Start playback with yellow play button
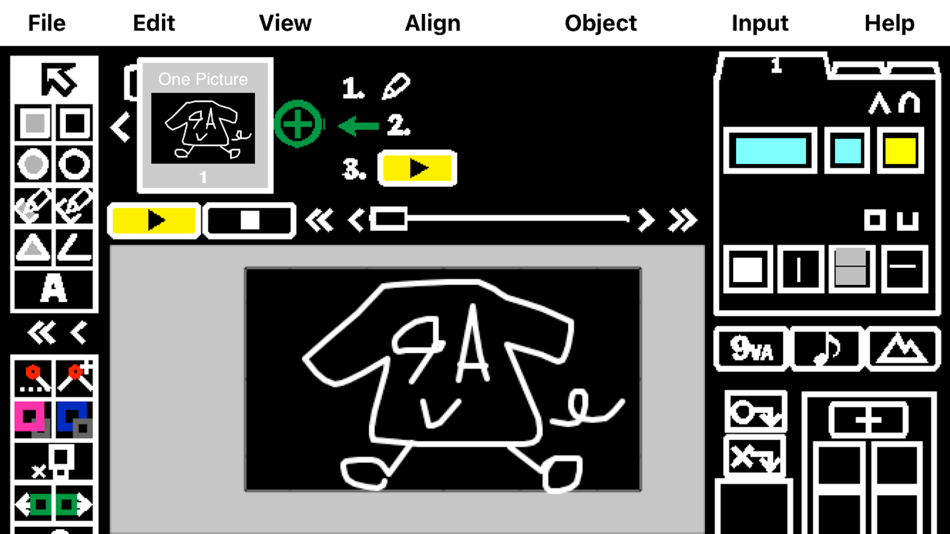This screenshot has width=950, height=534. (x=154, y=220)
